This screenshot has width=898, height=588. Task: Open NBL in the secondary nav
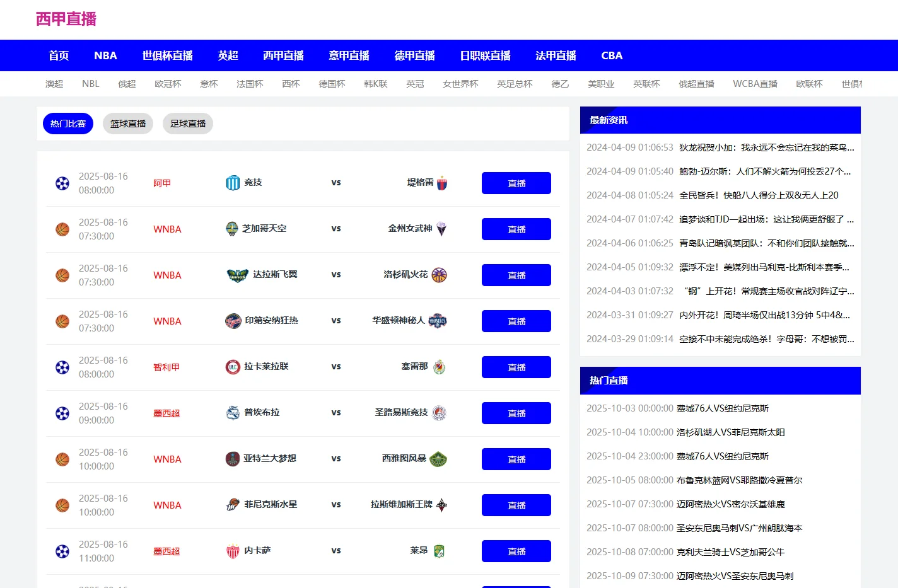pos(91,84)
